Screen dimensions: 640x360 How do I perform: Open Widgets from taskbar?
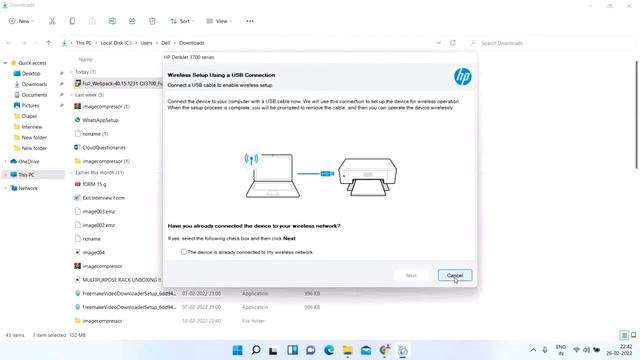292,350
